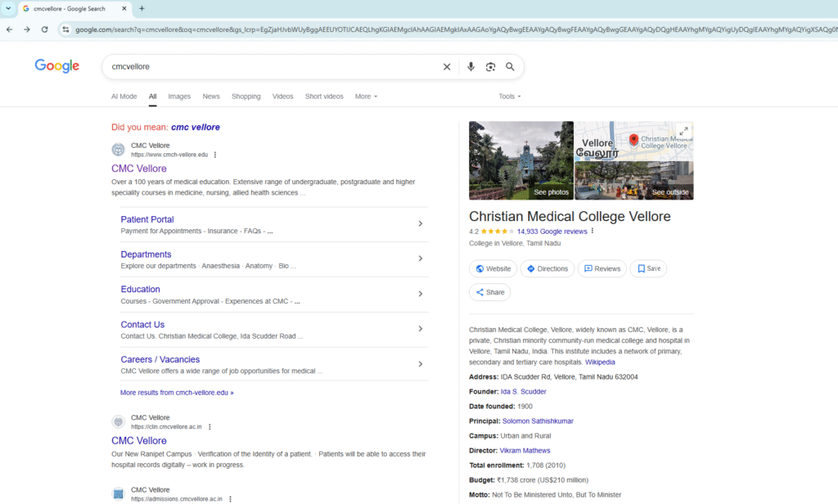Screen dimensions: 838x504
Task: Click the Website button in knowledge panel
Action: coord(493,269)
